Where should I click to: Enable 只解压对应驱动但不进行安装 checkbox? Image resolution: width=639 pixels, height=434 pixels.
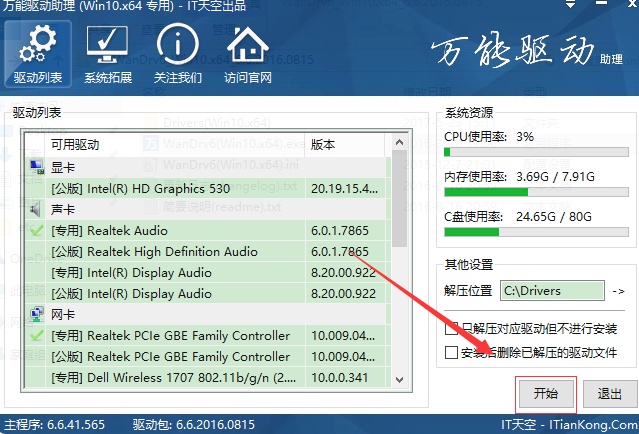(451, 328)
